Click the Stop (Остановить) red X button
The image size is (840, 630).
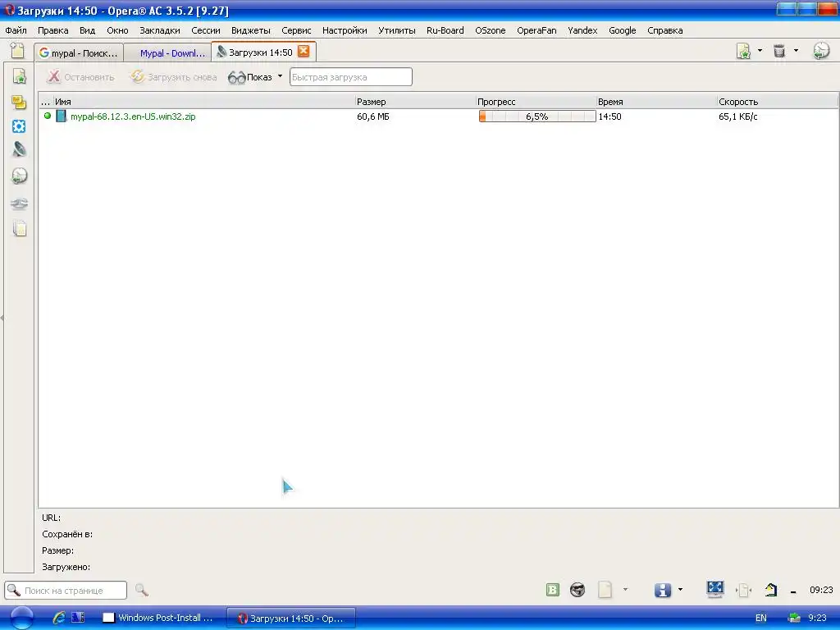[80, 77]
